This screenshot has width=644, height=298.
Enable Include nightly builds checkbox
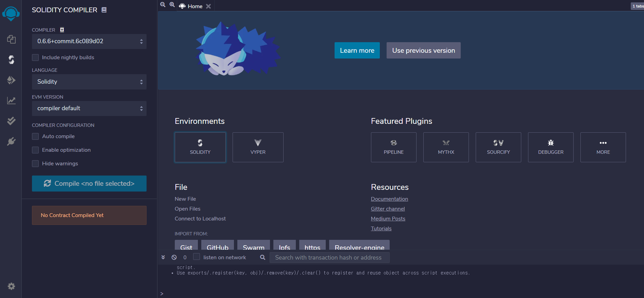[x=35, y=57]
